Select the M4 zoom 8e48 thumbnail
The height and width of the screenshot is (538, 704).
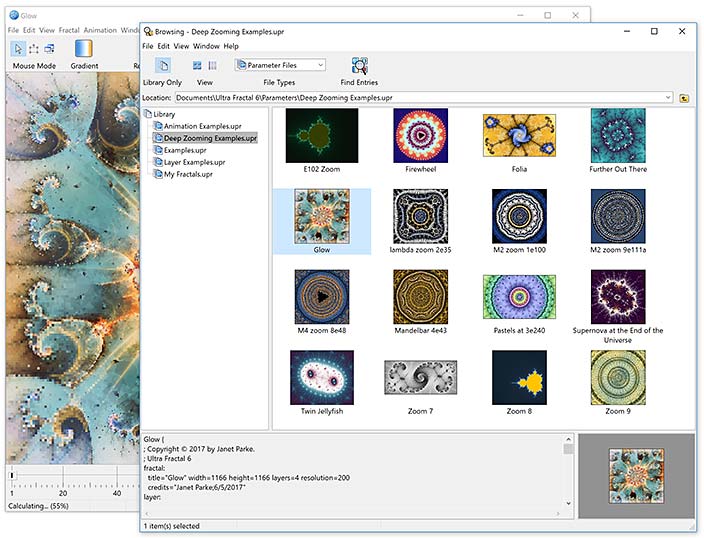[322, 297]
